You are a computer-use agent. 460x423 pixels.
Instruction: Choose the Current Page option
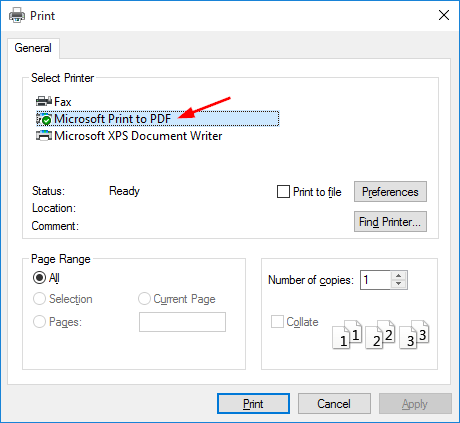[x=144, y=299]
